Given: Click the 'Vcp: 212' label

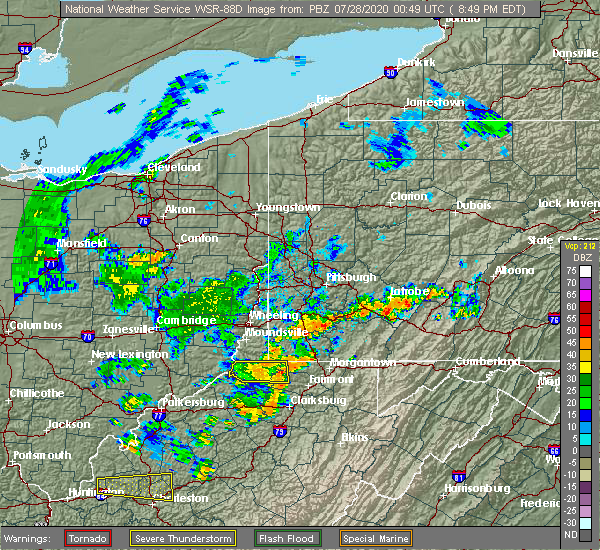Looking at the screenshot, I should click(x=580, y=246).
